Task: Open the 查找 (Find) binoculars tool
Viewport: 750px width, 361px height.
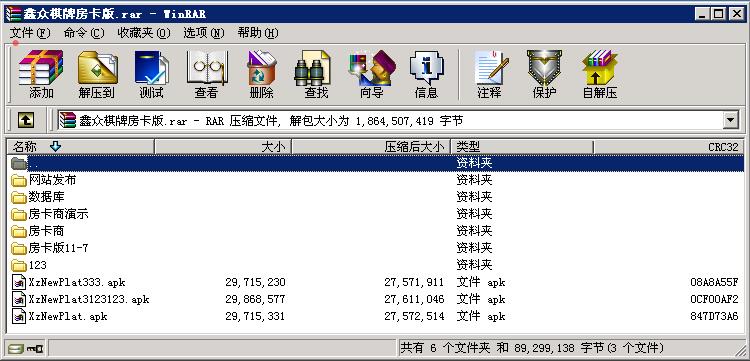Action: click(316, 74)
